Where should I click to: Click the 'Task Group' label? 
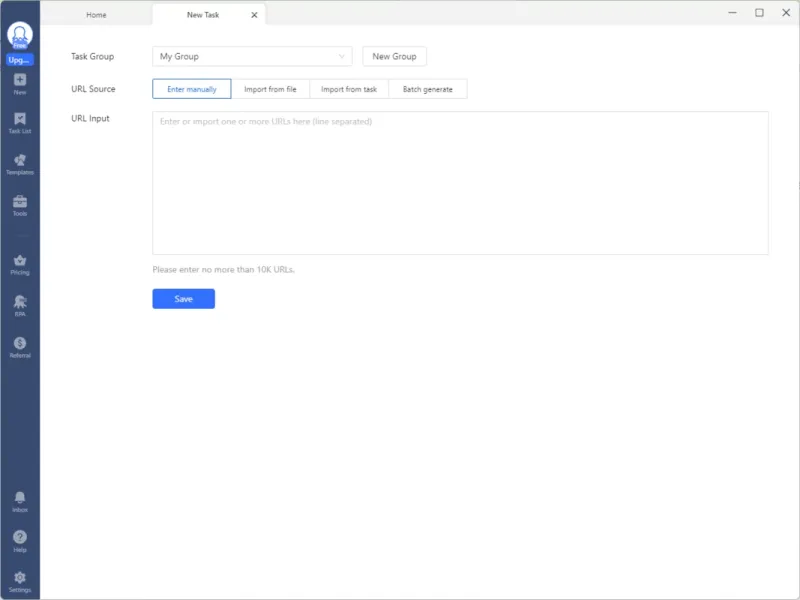click(x=92, y=56)
